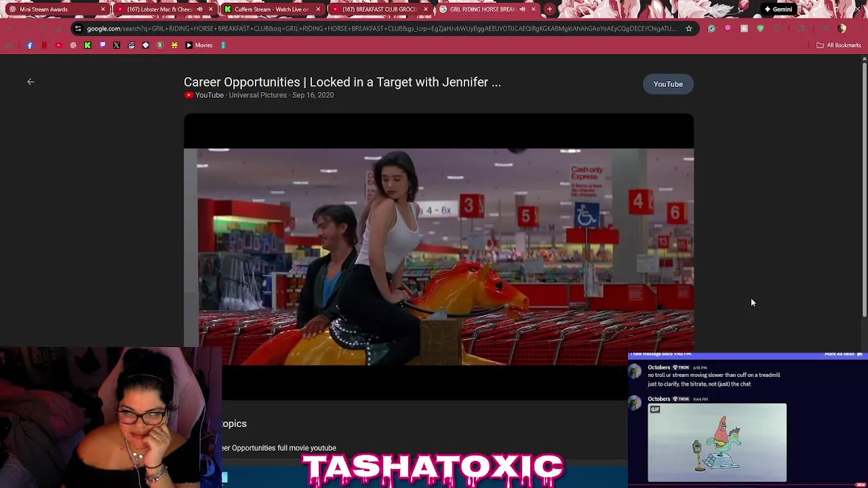Close the Cuffem Stream tab

[318, 9]
